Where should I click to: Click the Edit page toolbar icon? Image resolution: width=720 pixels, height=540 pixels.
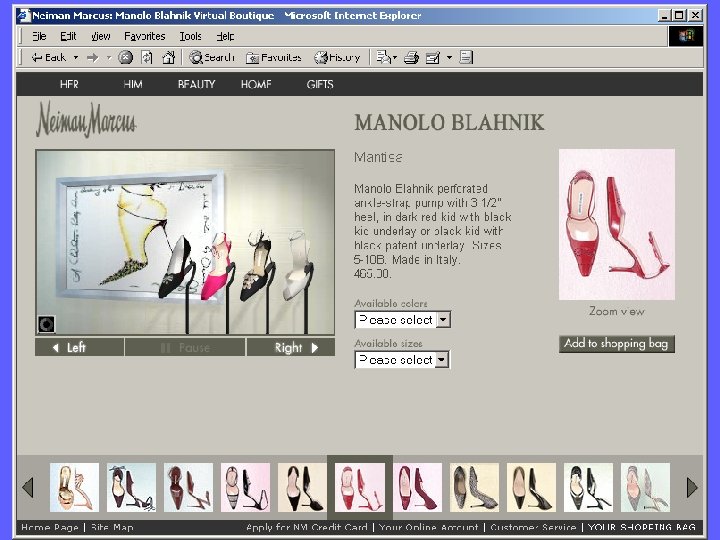433,57
